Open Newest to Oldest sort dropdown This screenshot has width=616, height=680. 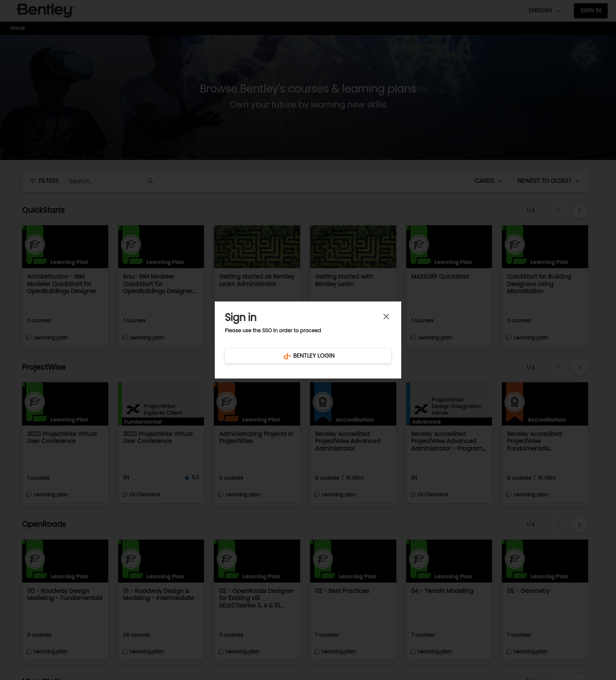548,181
